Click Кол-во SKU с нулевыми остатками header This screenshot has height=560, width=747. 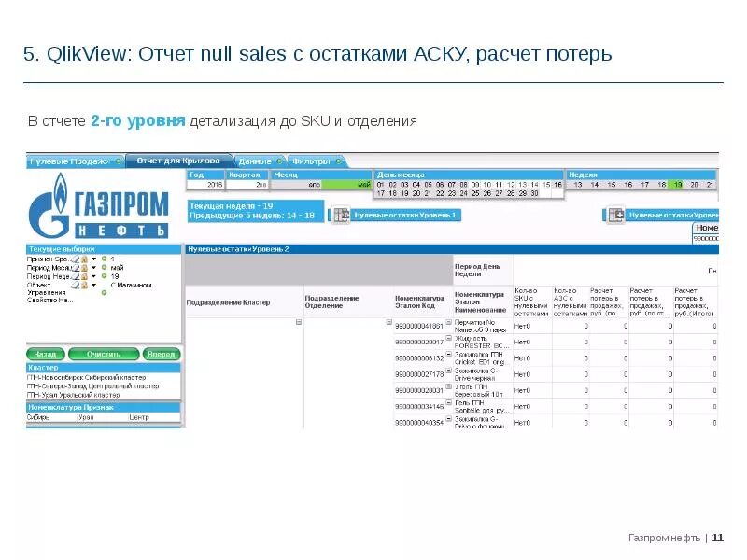click(532, 301)
